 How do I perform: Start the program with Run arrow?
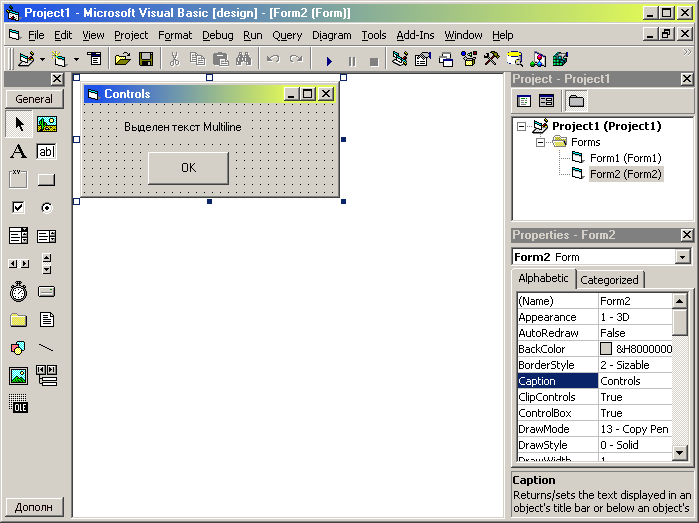tap(329, 61)
